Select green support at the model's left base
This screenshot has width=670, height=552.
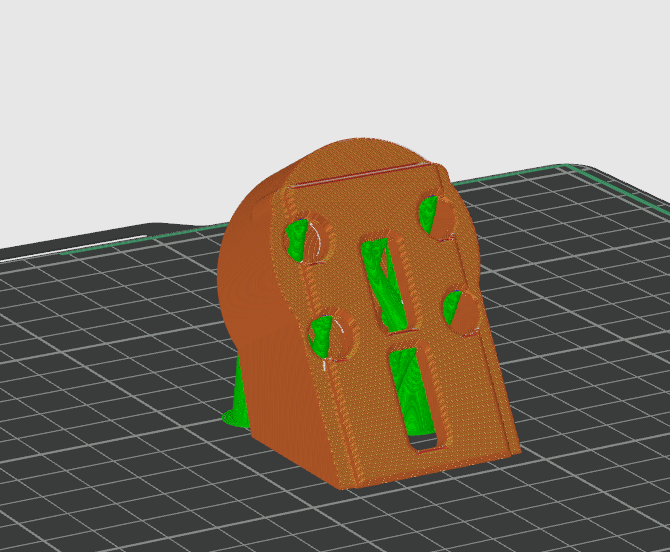pyautogui.click(x=237, y=407)
